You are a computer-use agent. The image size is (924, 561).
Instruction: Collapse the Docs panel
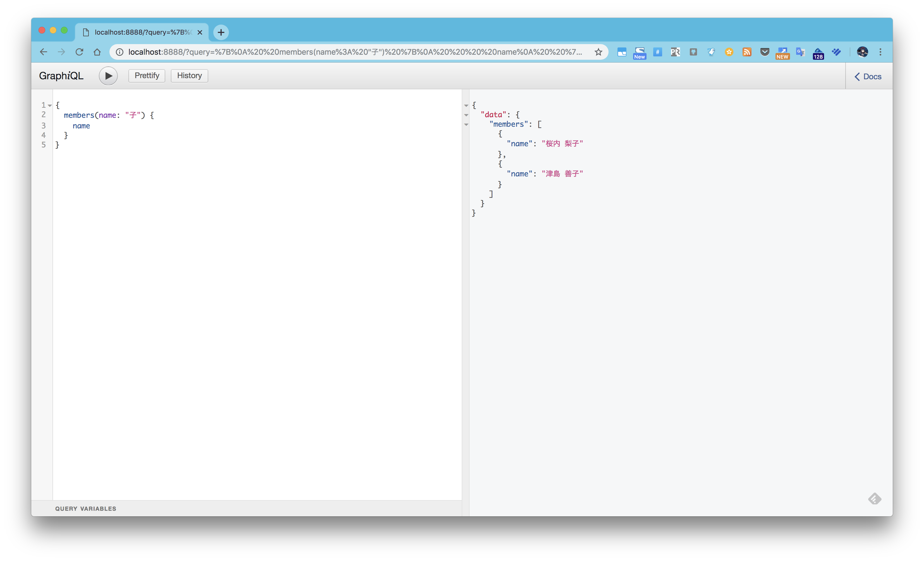(x=868, y=76)
